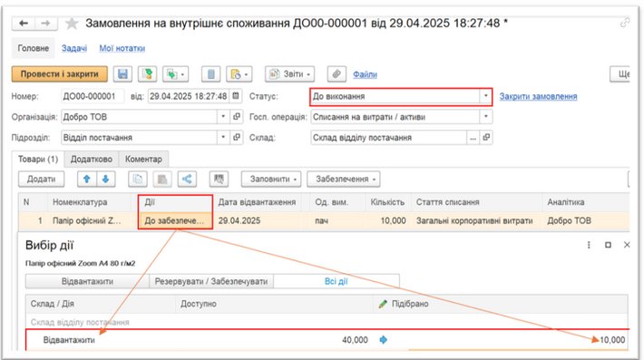Viewport: 644px width, 360px height.
Task: Edit the Номер field ДО00-000001
Action: [x=92, y=96]
